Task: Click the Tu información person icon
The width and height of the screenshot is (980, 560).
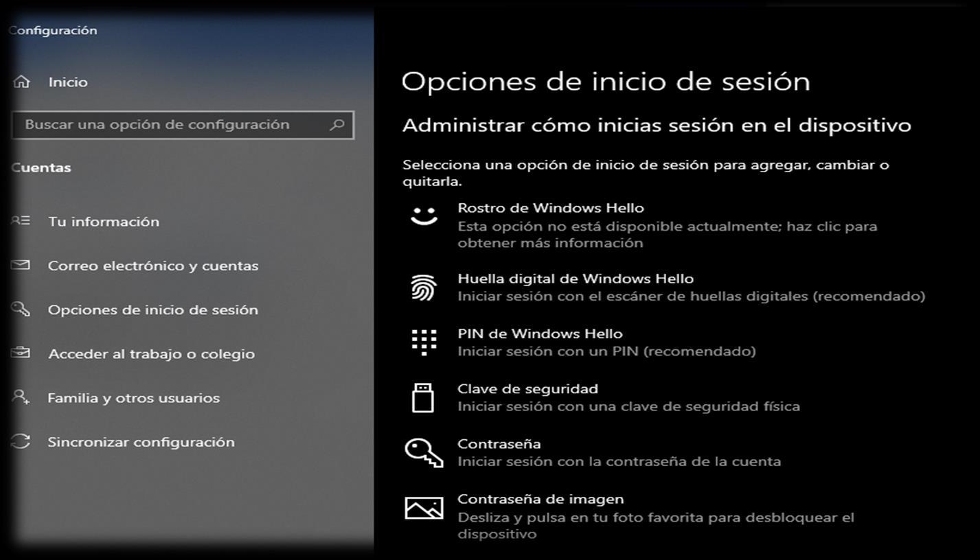Action: [21, 221]
